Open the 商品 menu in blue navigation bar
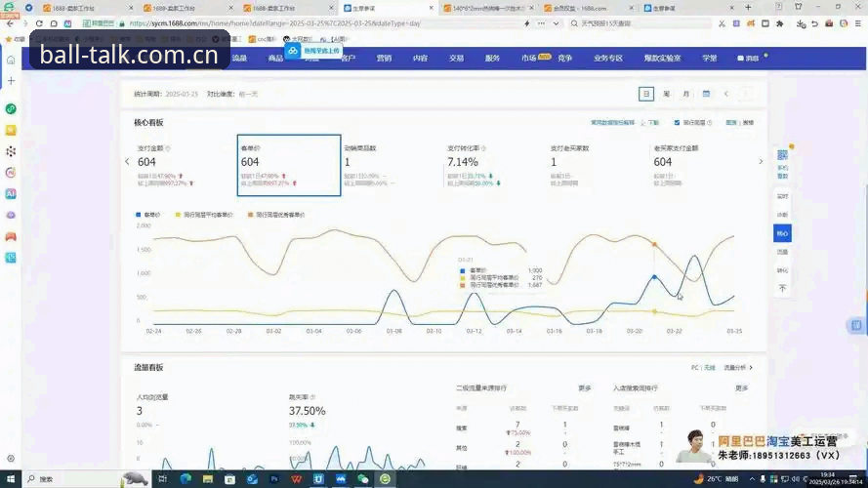This screenshot has height=488, width=868. (x=275, y=59)
